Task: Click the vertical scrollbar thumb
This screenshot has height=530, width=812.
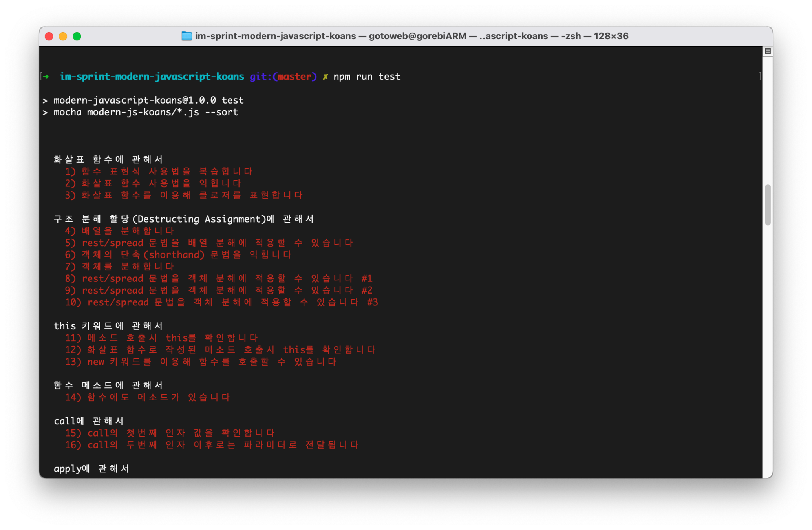Action: [768, 204]
